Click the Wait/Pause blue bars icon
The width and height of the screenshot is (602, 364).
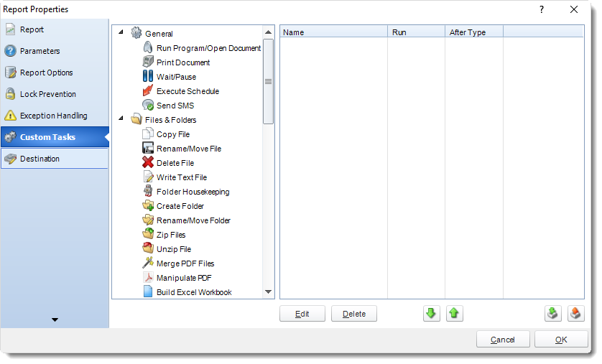tap(148, 76)
